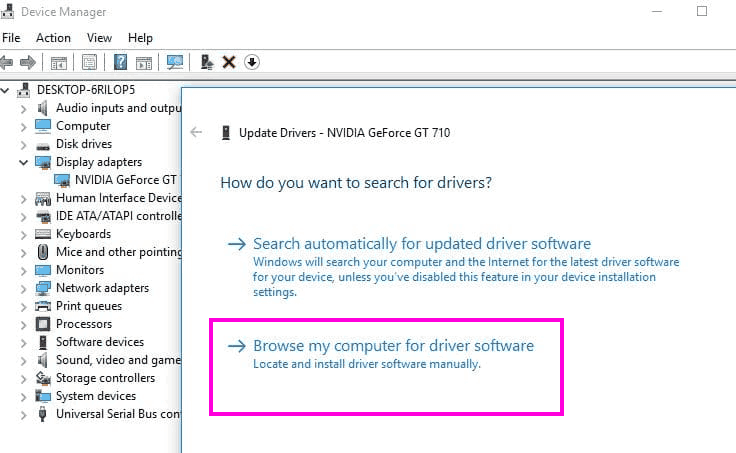Click the Uninstall device X icon
Screen dimensions: 736x453
coord(229,62)
